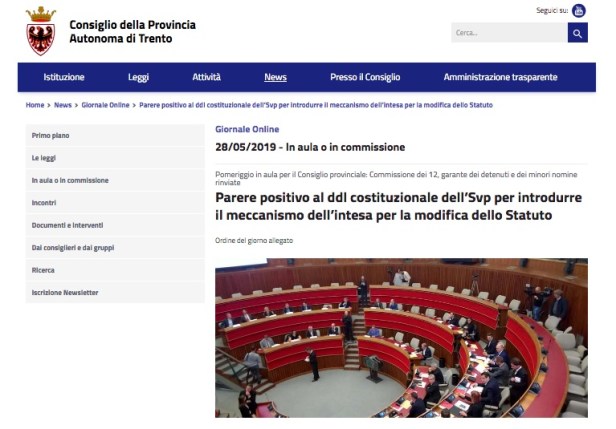Click the Ordine del giorno allegato text
The width and height of the screenshot is (616, 429).
click(x=254, y=240)
